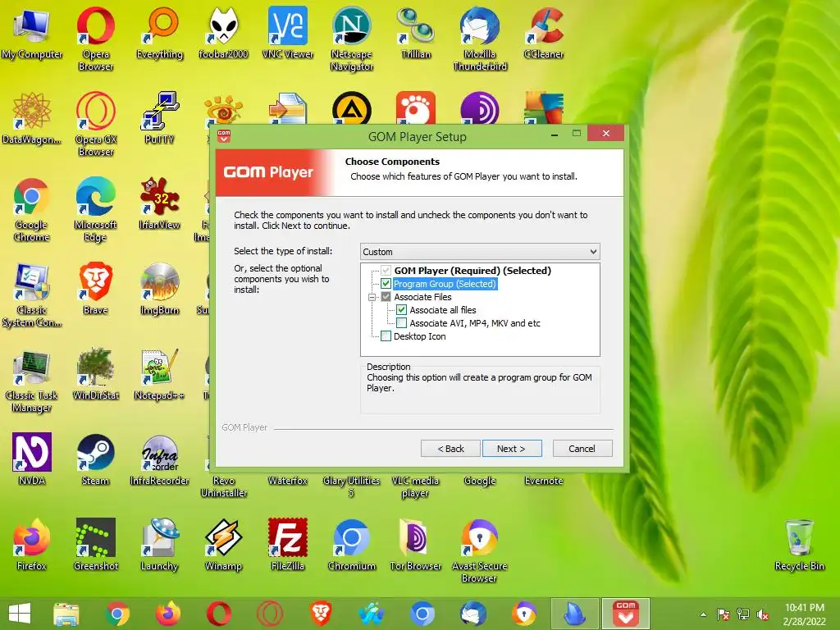The image size is (840, 630).
Task: Click the network tray icon
Action: click(x=743, y=614)
